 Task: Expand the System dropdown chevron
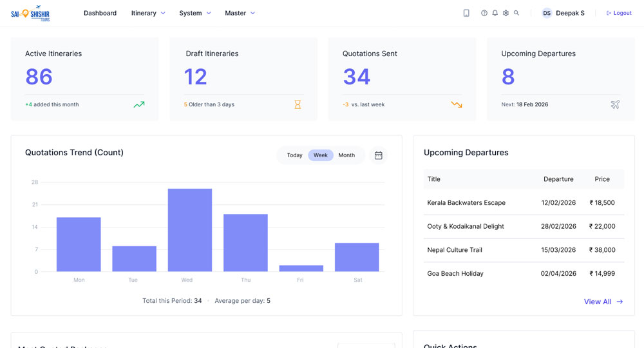(209, 13)
